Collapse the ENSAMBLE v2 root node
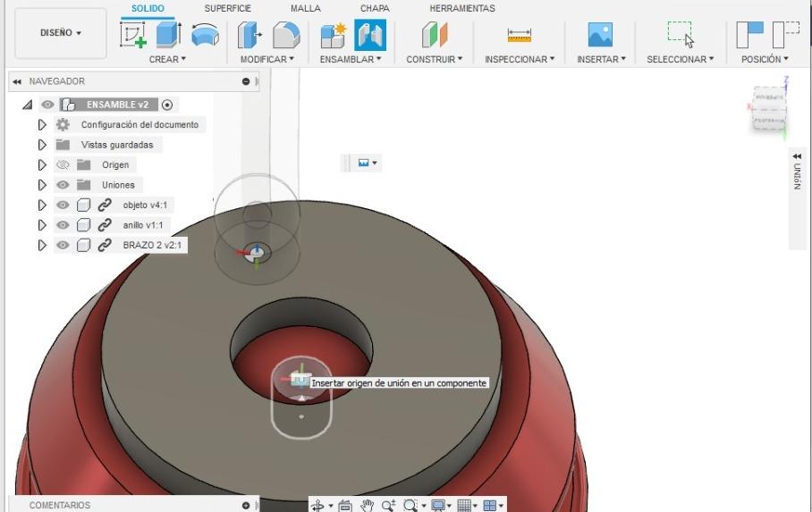Screen dimensions: 812x512 (28, 105)
